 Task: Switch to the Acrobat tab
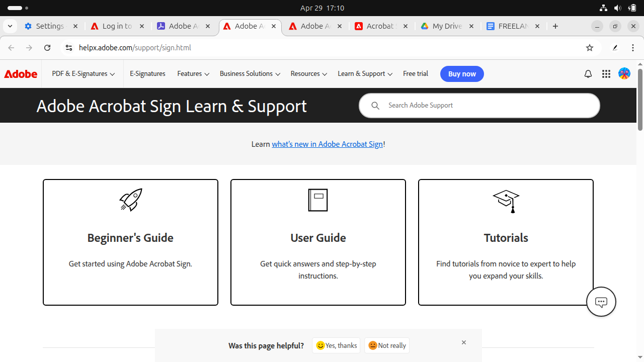[x=381, y=26]
